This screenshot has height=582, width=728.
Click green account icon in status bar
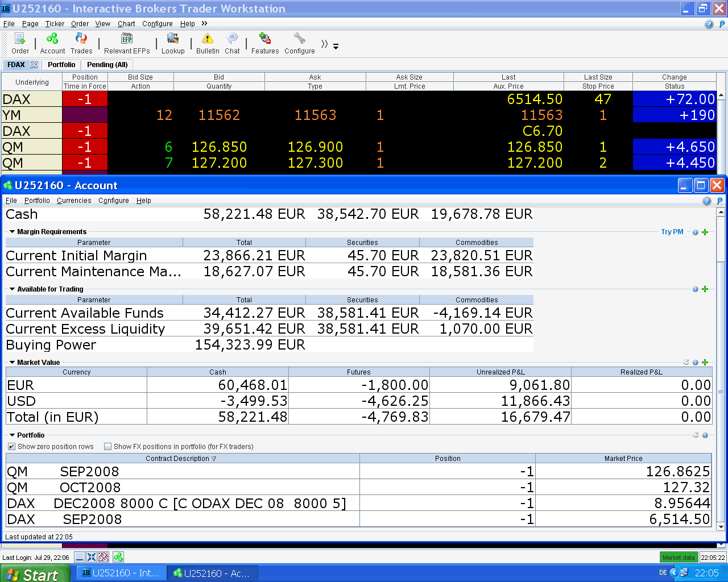click(x=118, y=557)
